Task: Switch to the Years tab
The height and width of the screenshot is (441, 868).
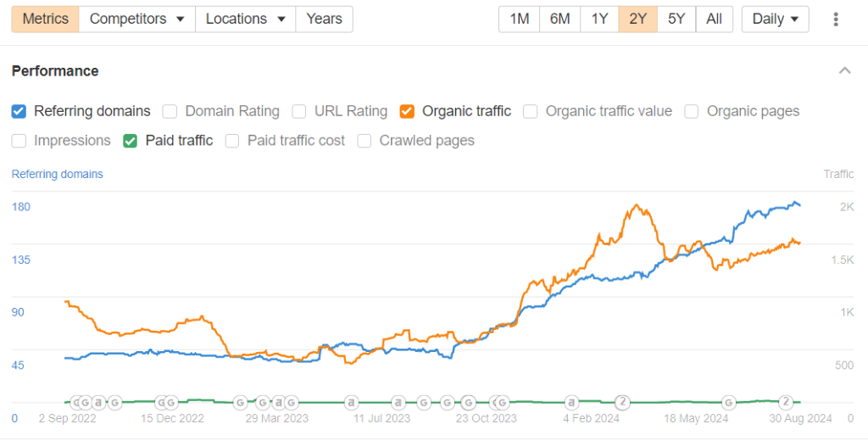Action: pyautogui.click(x=324, y=19)
